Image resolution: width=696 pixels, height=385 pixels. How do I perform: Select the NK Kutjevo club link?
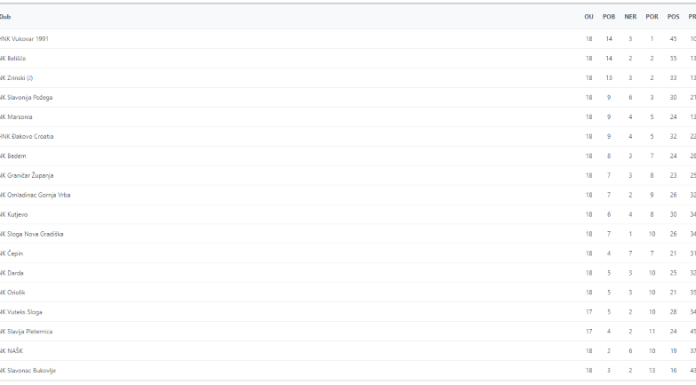point(14,214)
